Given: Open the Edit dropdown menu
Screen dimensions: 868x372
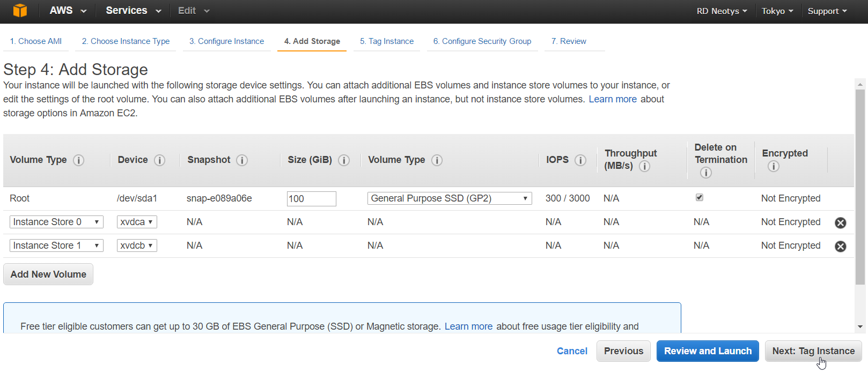Looking at the screenshot, I should 194,11.
